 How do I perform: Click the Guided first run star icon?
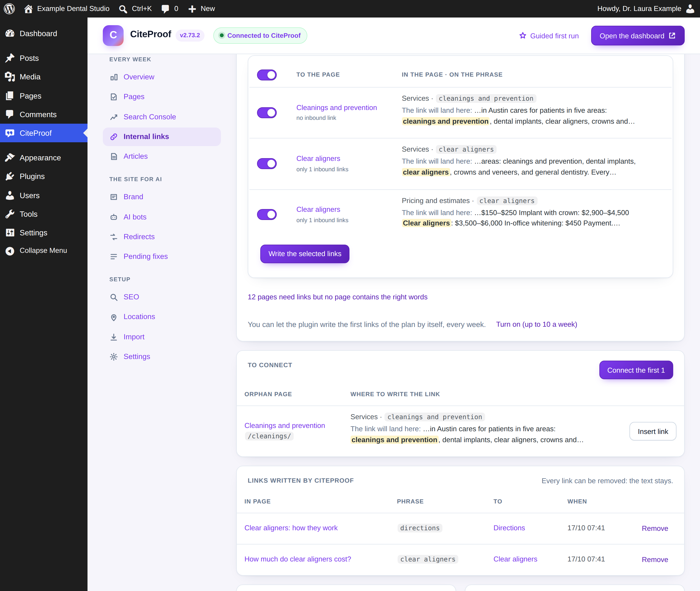click(523, 36)
